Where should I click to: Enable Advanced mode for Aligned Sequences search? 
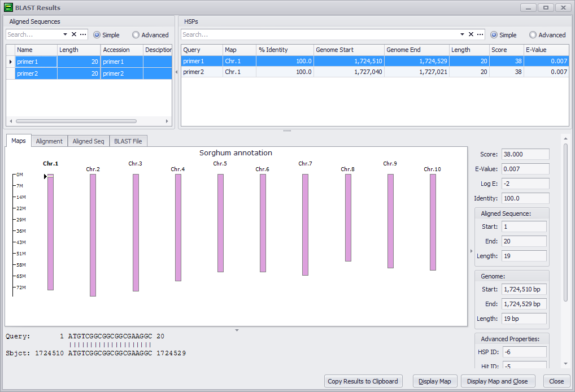click(135, 35)
